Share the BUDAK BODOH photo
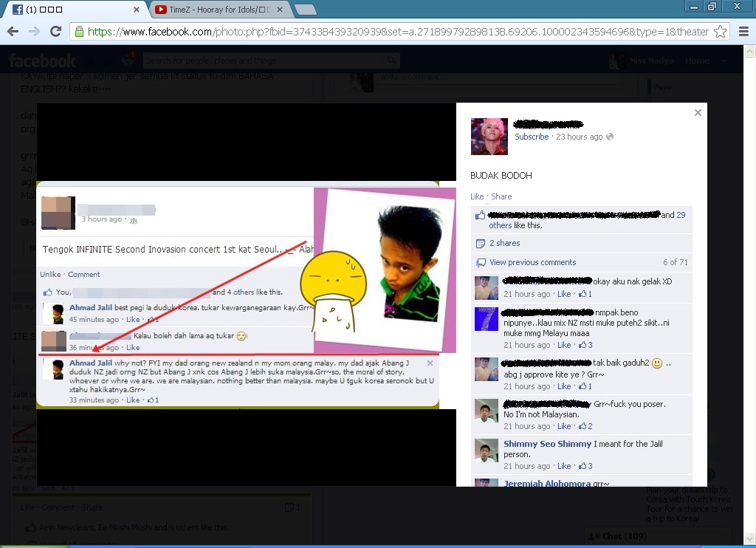The image size is (756, 548). click(x=501, y=196)
